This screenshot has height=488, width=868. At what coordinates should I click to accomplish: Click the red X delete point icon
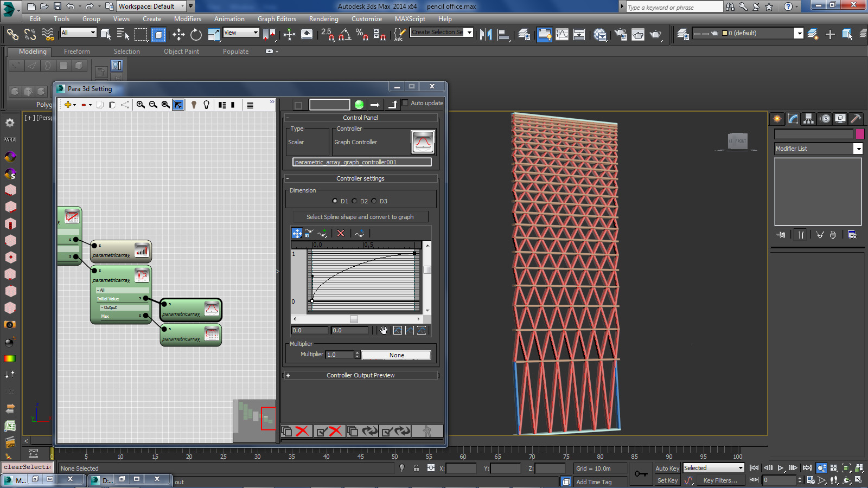point(341,233)
